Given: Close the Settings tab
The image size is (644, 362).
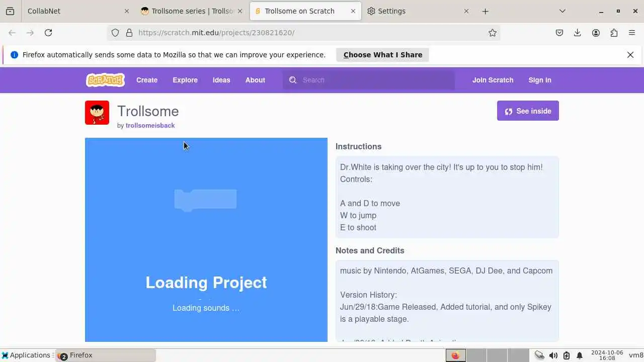Looking at the screenshot, I should (x=466, y=11).
